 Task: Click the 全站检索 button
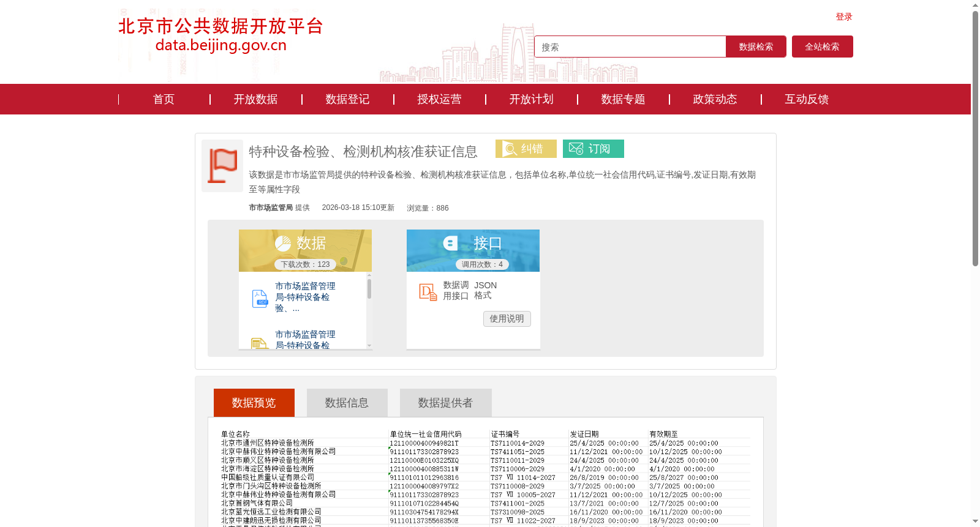tap(822, 47)
